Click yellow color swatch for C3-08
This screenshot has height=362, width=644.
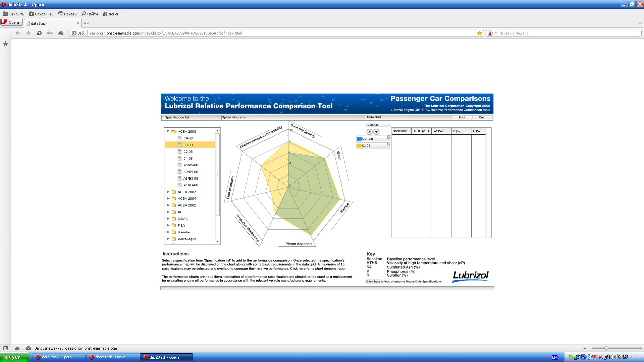pos(359,145)
